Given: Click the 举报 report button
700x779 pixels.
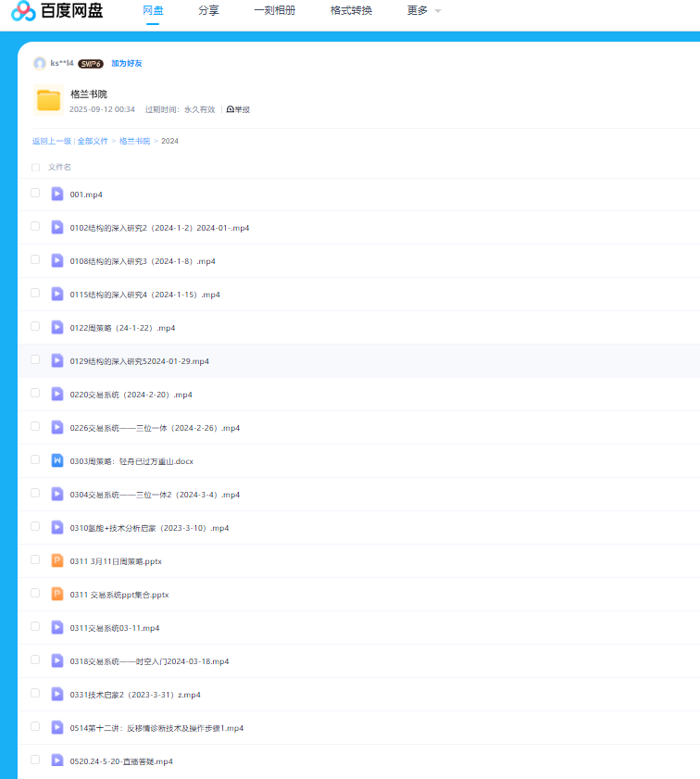Looking at the screenshot, I should pyautogui.click(x=238, y=109).
